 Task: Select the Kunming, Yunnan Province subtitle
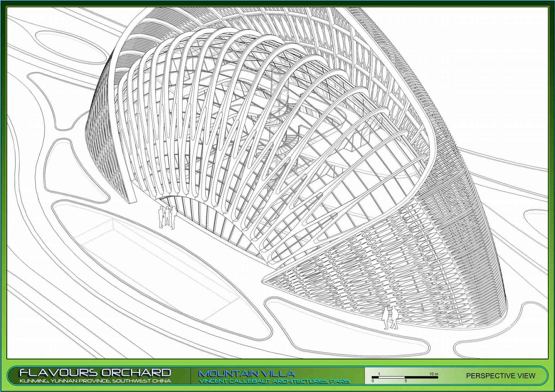(95, 381)
